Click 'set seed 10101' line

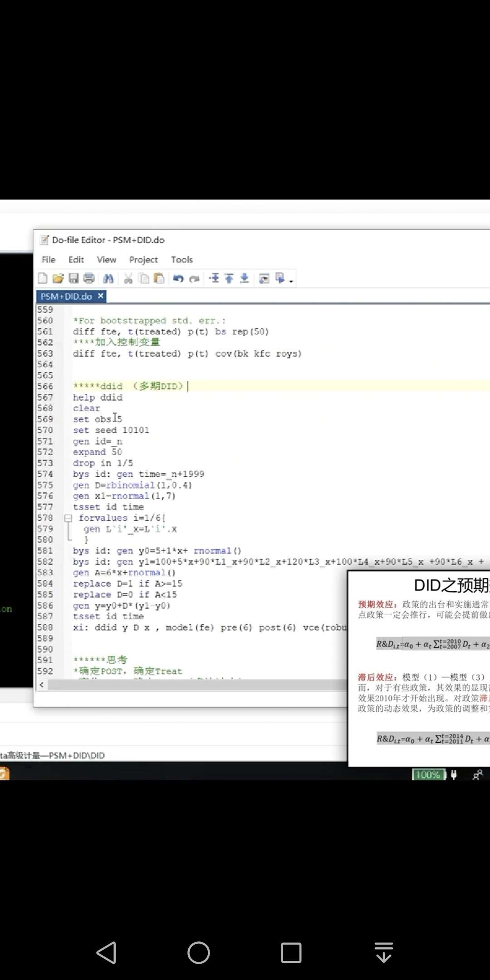[x=111, y=430]
